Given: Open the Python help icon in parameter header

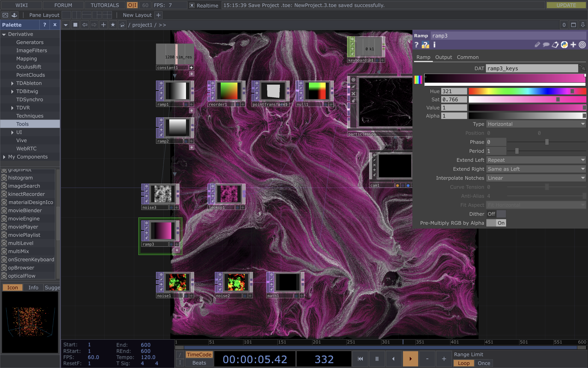Looking at the screenshot, I should 425,45.
